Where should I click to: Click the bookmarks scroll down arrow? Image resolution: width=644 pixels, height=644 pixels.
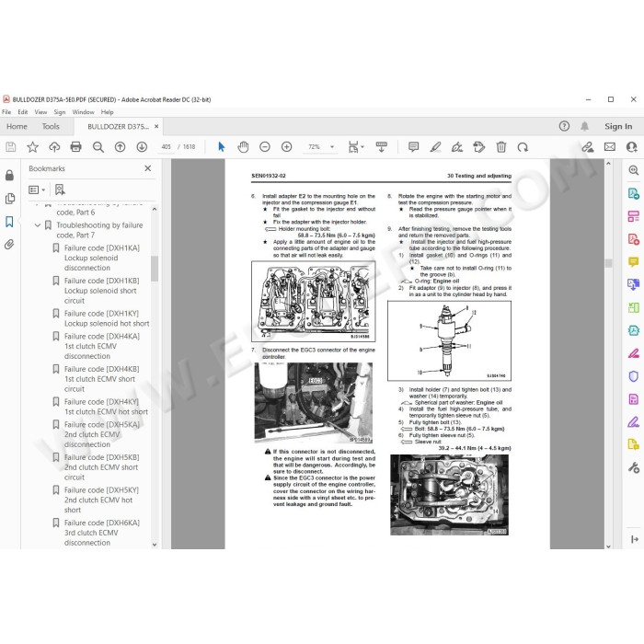[155, 545]
